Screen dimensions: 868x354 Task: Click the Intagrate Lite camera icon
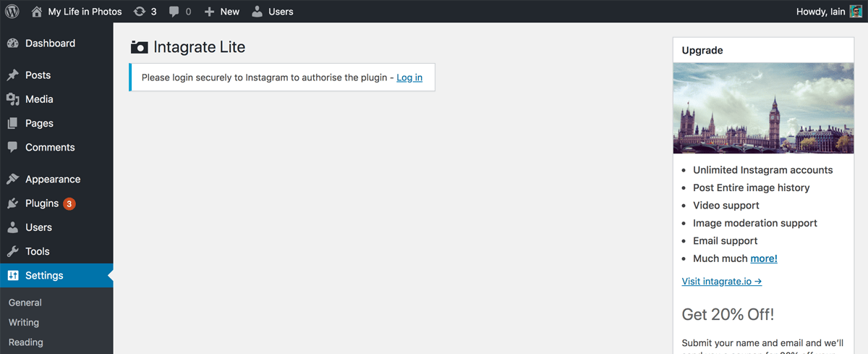139,48
